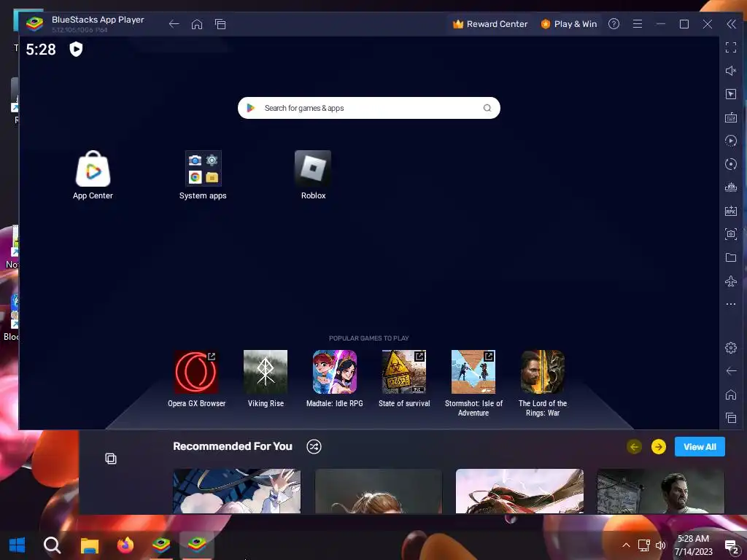This screenshot has height=560, width=747.
Task: Click the Search for games & apps field
Action: 368,108
